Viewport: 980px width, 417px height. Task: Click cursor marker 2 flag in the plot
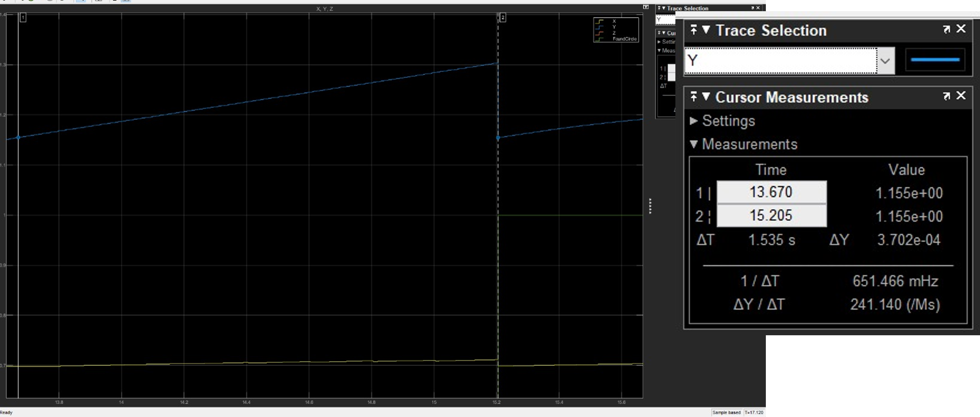point(503,18)
